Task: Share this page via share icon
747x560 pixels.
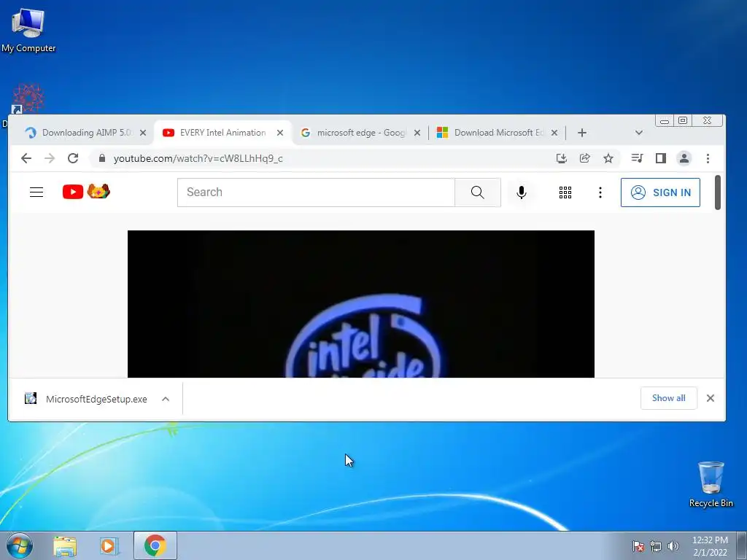Action: pyautogui.click(x=585, y=158)
